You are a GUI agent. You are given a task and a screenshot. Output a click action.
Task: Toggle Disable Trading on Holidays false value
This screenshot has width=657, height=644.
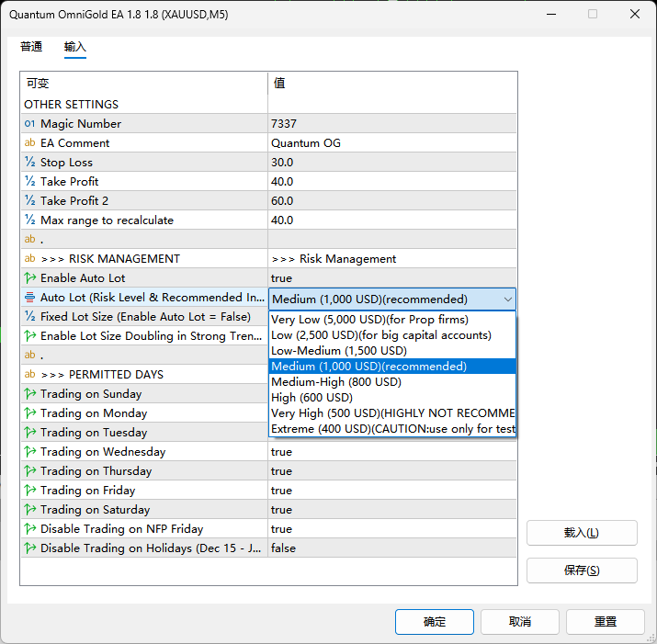coord(391,548)
